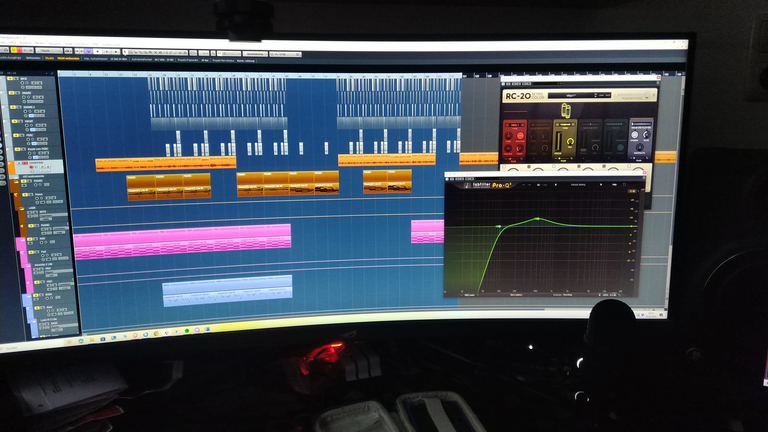Adjust the yellow Distort module fader

pos(558,142)
